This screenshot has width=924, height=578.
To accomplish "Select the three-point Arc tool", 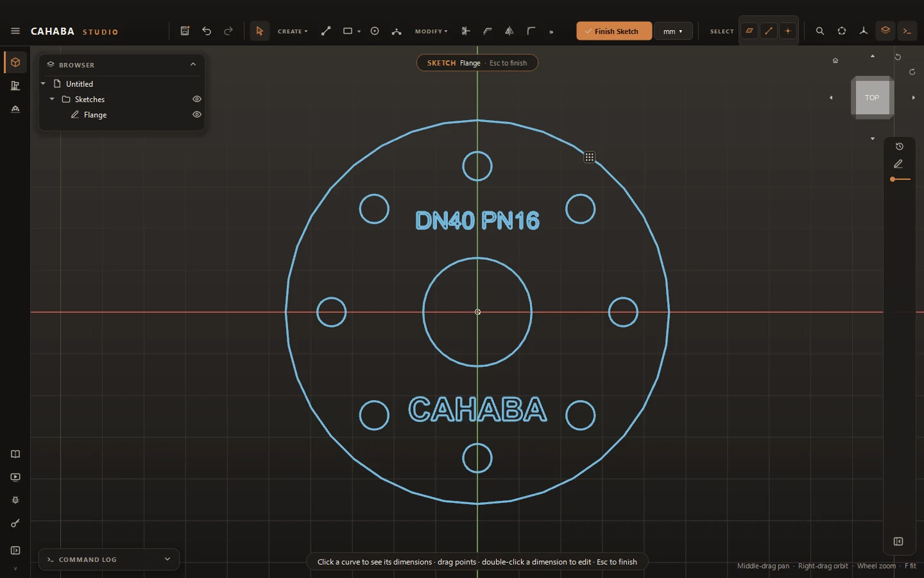I will click(397, 31).
